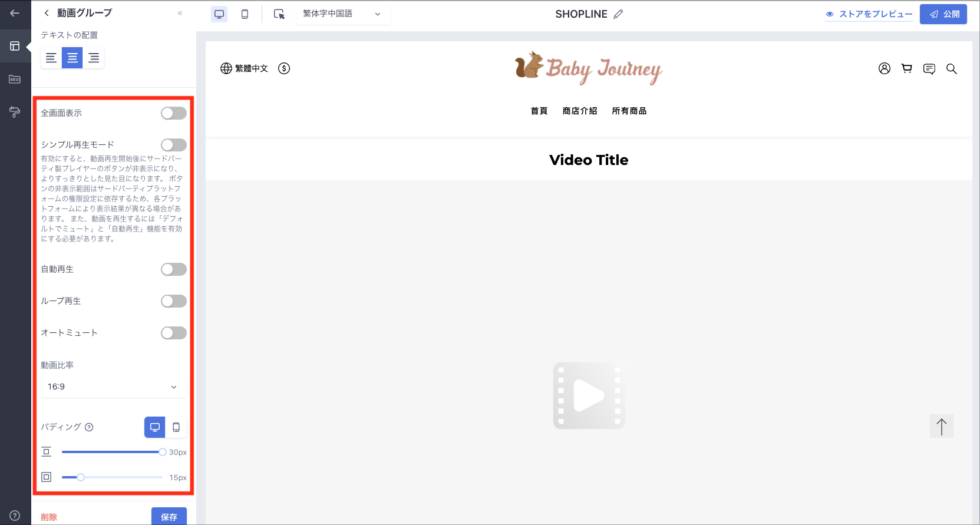Open the SEO settings sidebar icon
Screen dimensions: 980x525
(15, 79)
